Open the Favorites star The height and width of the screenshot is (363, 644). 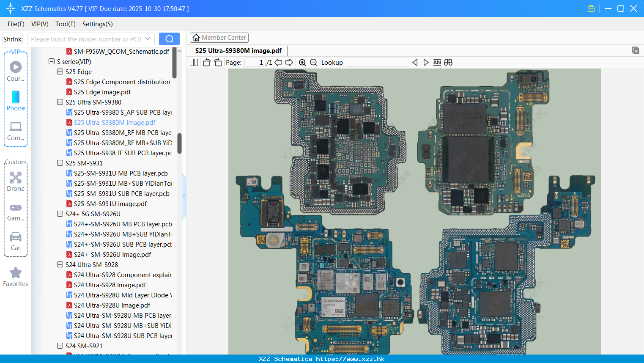coord(16,277)
